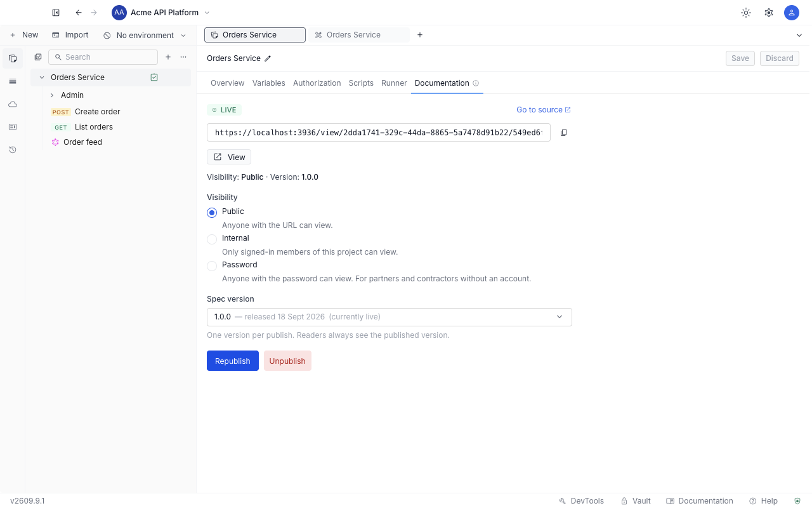Open No environment dropdown
The width and height of the screenshot is (812, 508).
tap(145, 36)
